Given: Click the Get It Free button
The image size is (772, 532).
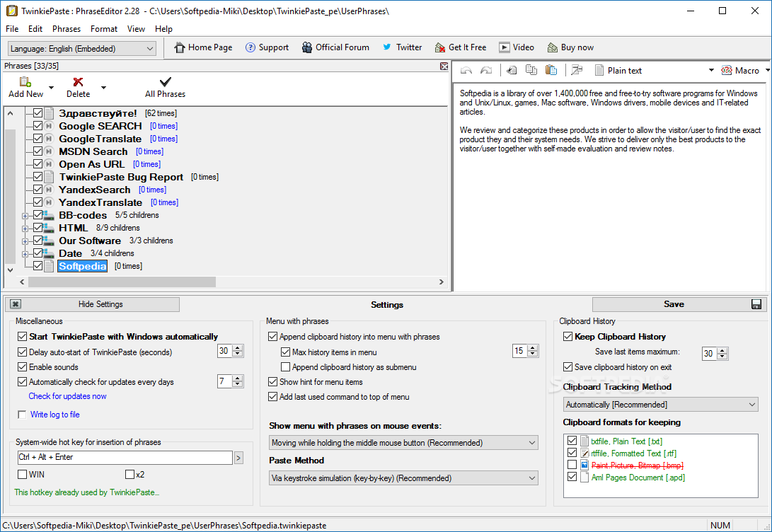Looking at the screenshot, I should point(461,47).
